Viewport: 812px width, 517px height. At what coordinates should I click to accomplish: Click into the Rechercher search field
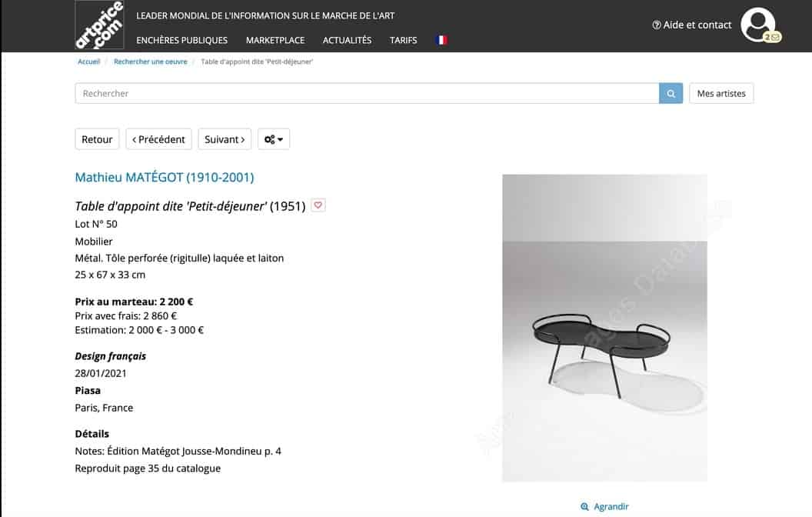(367, 93)
